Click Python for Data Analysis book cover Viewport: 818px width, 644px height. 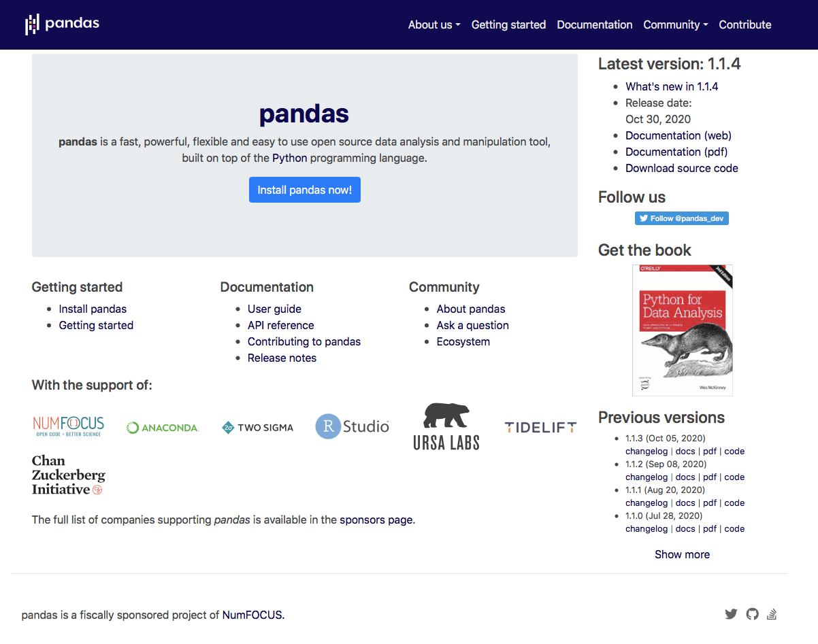coord(682,331)
